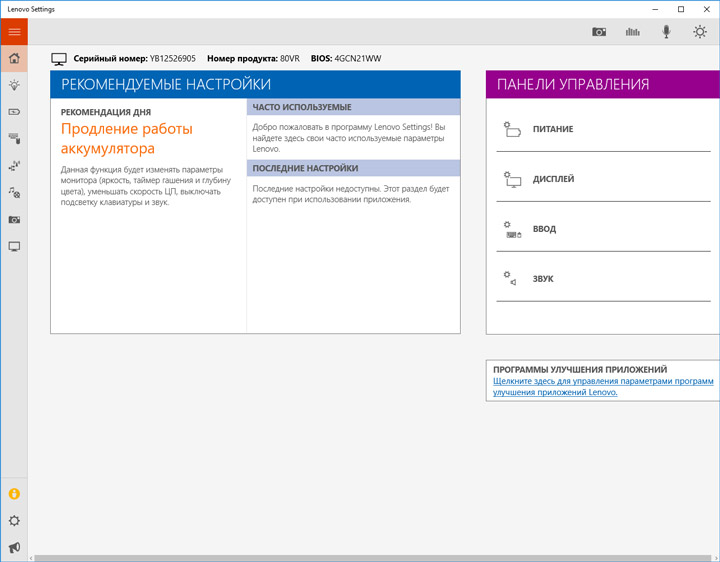Click the microphone icon in top toolbar
The image size is (720, 562).
[x=666, y=32]
